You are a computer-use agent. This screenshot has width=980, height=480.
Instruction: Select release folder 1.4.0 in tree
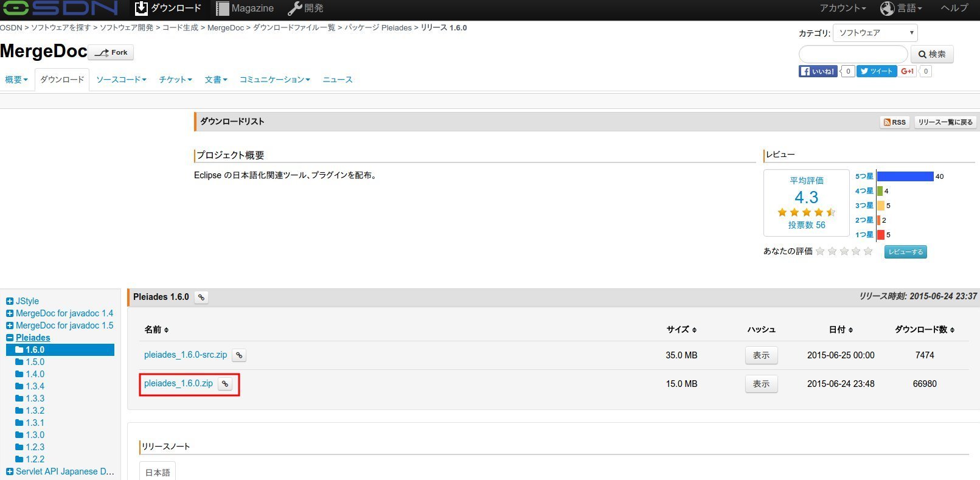tap(30, 374)
